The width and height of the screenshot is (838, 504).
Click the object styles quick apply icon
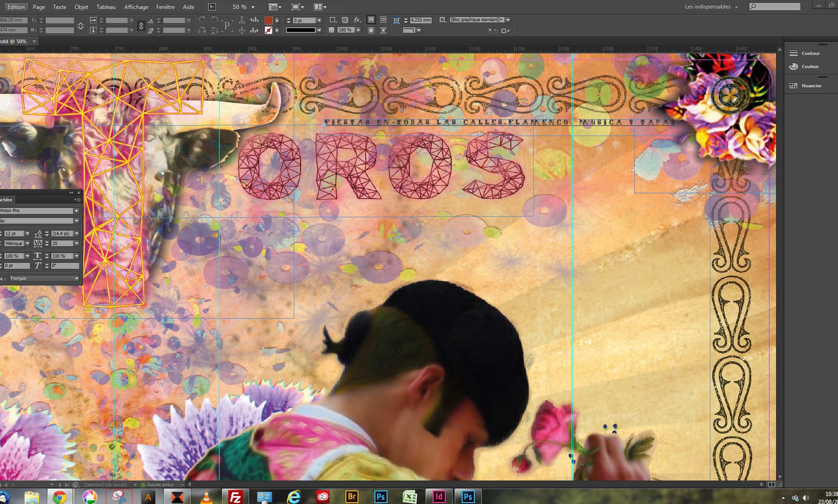point(442,20)
